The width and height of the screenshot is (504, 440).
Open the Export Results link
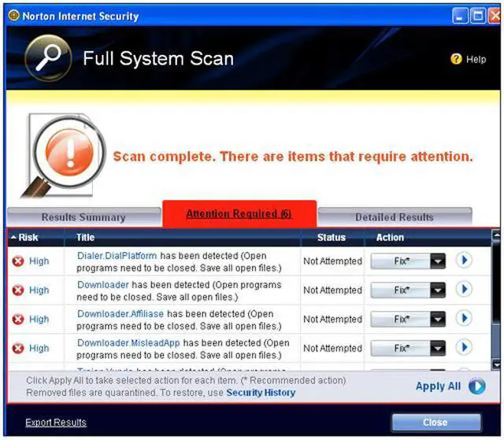coord(56,423)
